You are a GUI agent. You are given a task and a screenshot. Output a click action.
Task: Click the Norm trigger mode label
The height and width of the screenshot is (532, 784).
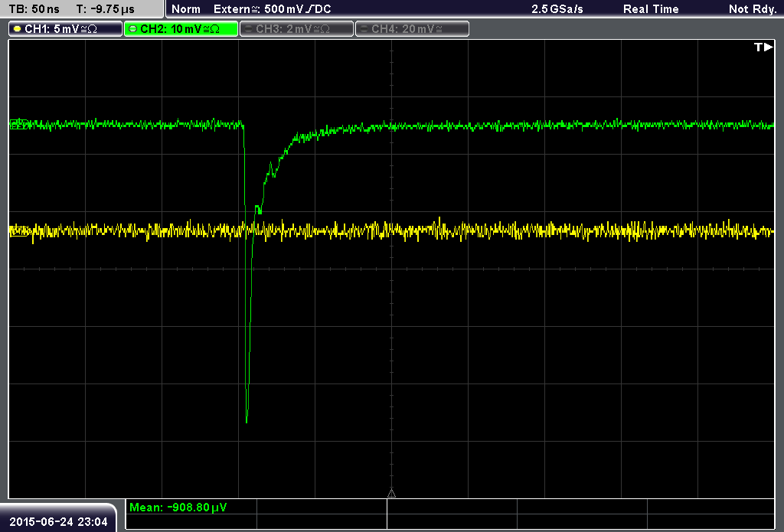click(185, 9)
